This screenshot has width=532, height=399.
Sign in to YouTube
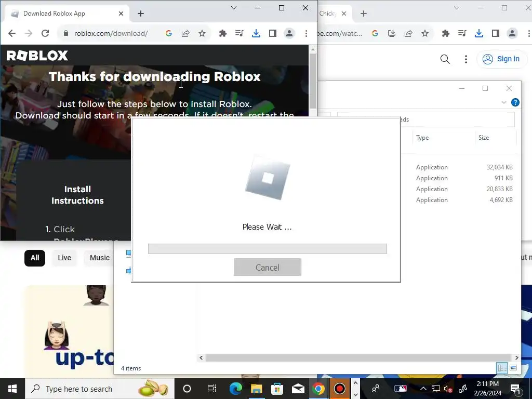coord(502,59)
